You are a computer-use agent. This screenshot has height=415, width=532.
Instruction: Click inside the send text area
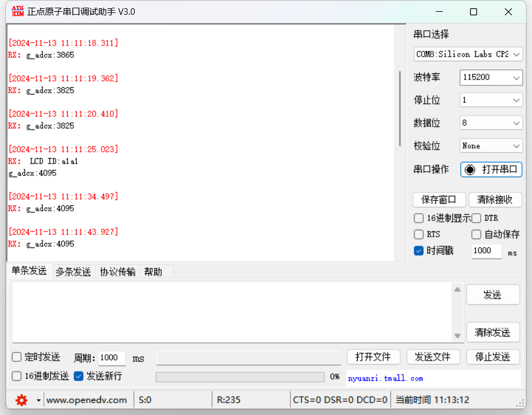coord(232,312)
